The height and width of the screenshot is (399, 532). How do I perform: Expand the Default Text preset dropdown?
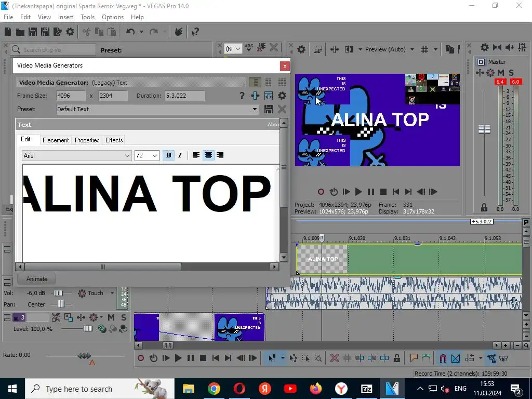click(x=255, y=109)
